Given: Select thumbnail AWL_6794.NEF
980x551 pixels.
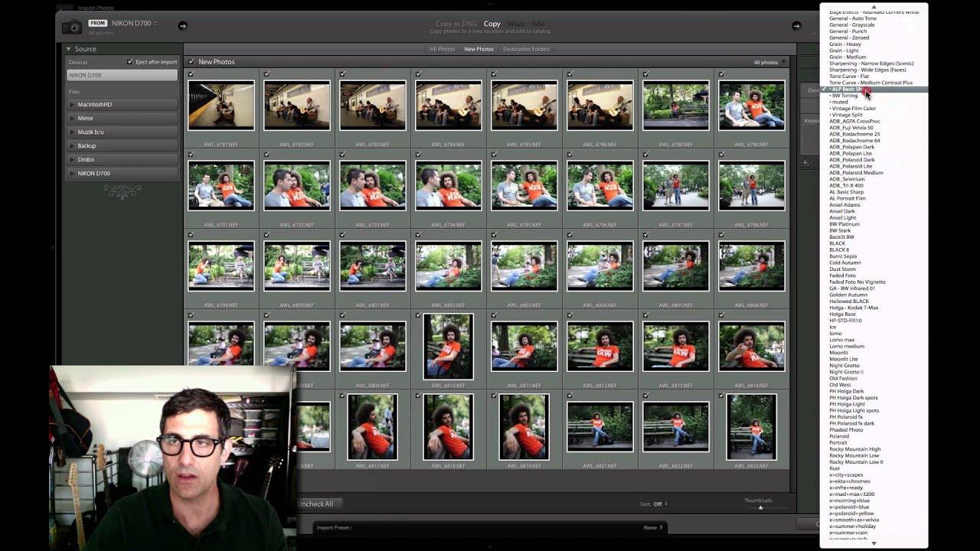Looking at the screenshot, I should (449, 185).
